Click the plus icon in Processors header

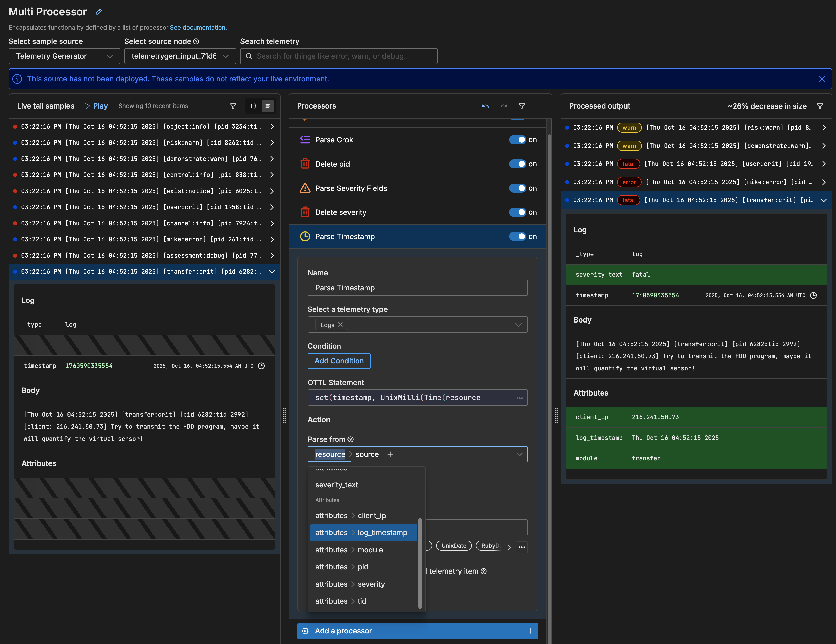click(x=539, y=106)
